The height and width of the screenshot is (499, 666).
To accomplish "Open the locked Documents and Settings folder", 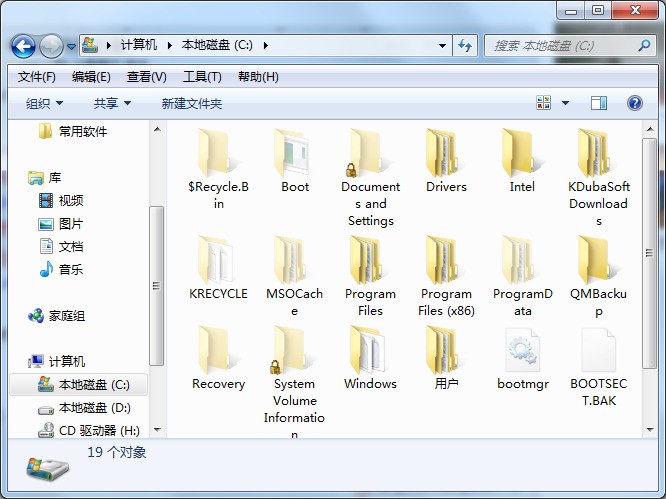I will (370, 155).
